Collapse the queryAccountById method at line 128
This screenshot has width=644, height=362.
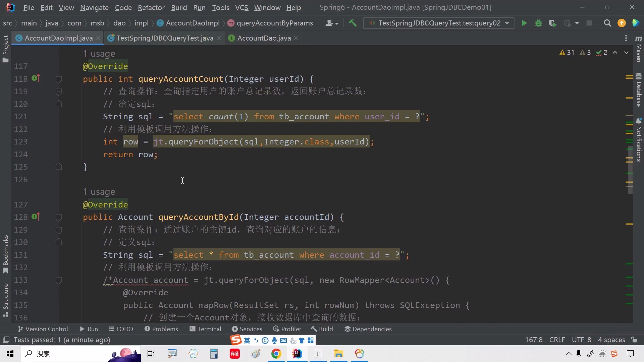click(59, 217)
